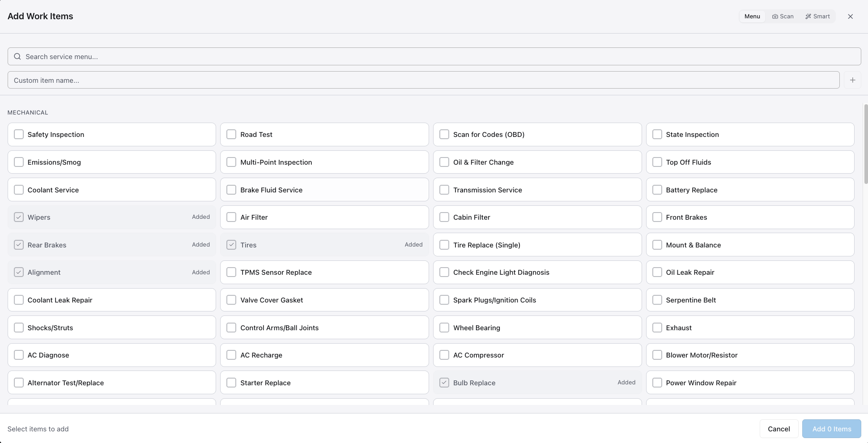The width and height of the screenshot is (868, 443).
Task: Click the added Tires checkbox
Action: click(x=231, y=245)
